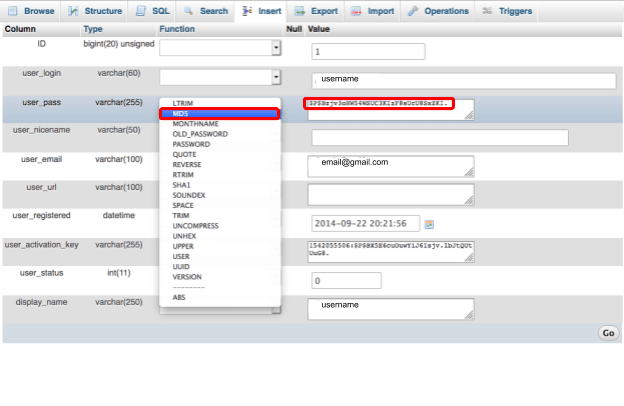Viewport: 624px width, 406px height.
Task: Open the Triggers tab
Action: tap(507, 11)
